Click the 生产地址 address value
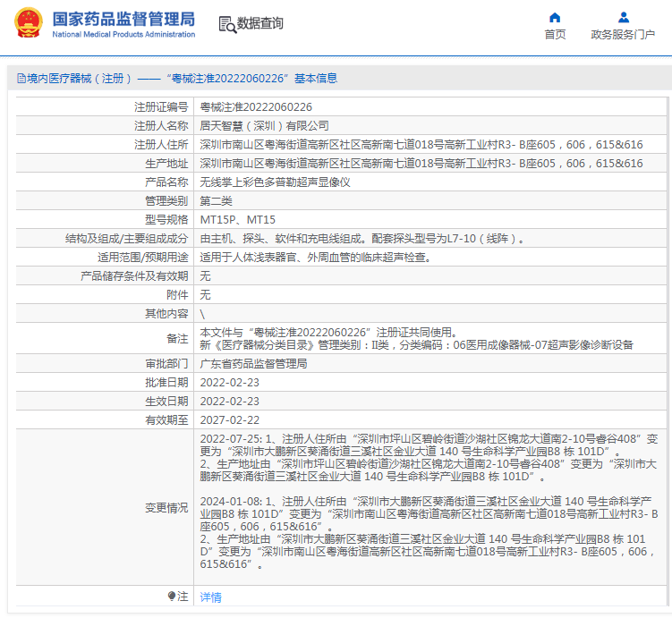Viewport: 672px width, 618px height. point(421,164)
